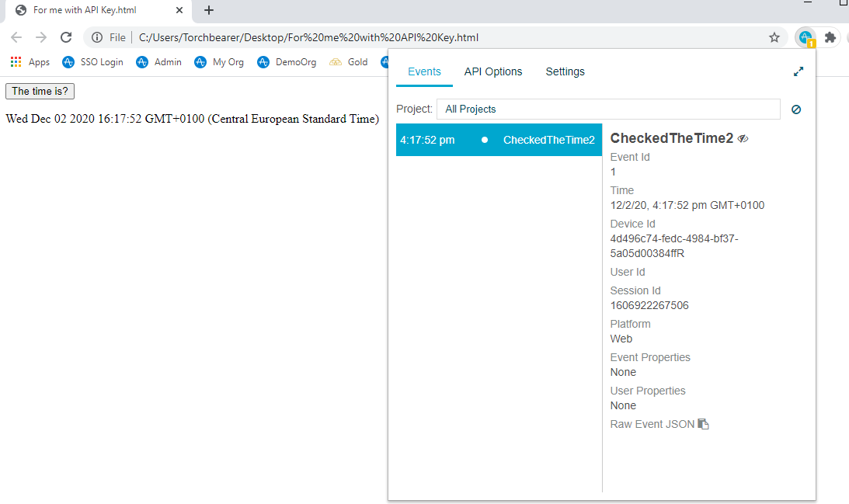The height and width of the screenshot is (504, 849).
Task: Click the 4:17:52 pm timestamp in event list
Action: pyautogui.click(x=427, y=141)
